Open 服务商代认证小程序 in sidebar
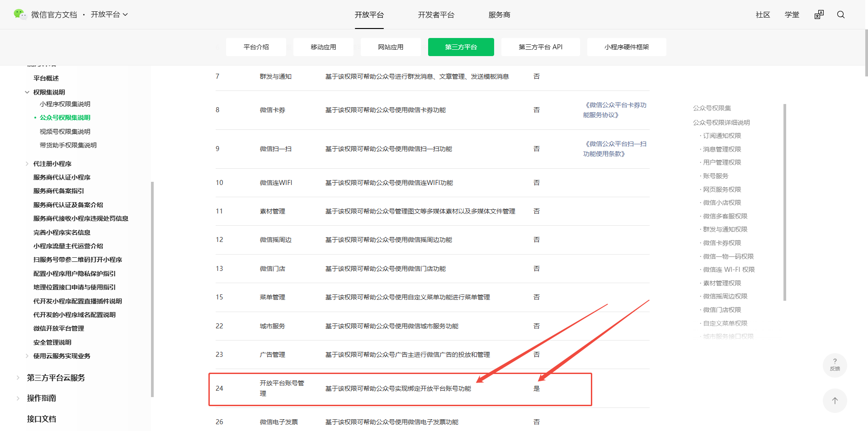 pos(62,177)
